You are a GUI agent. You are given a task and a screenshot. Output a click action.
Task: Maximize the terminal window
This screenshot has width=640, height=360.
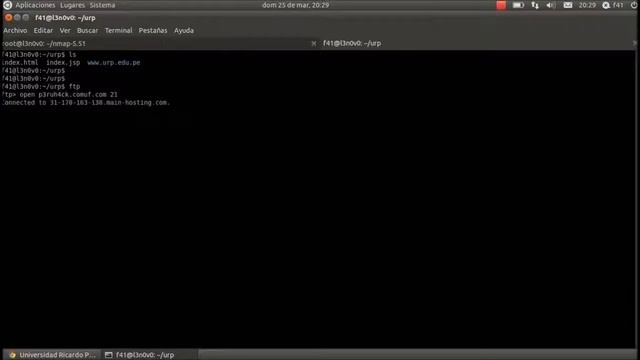[x=26, y=18]
